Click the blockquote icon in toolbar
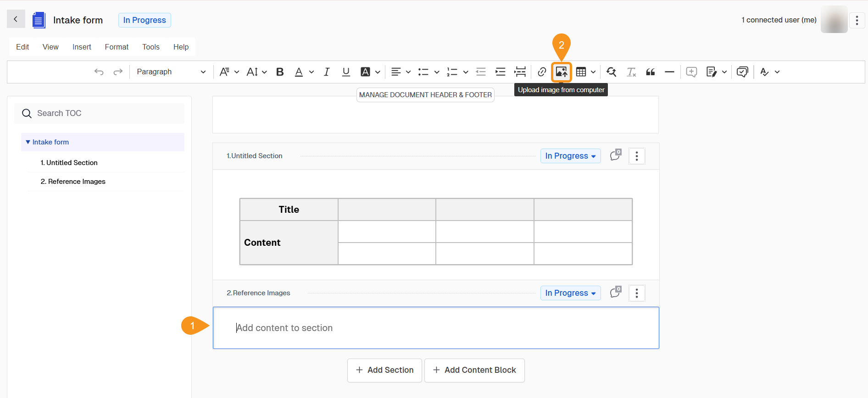Viewport: 868px width, 398px height. click(650, 72)
